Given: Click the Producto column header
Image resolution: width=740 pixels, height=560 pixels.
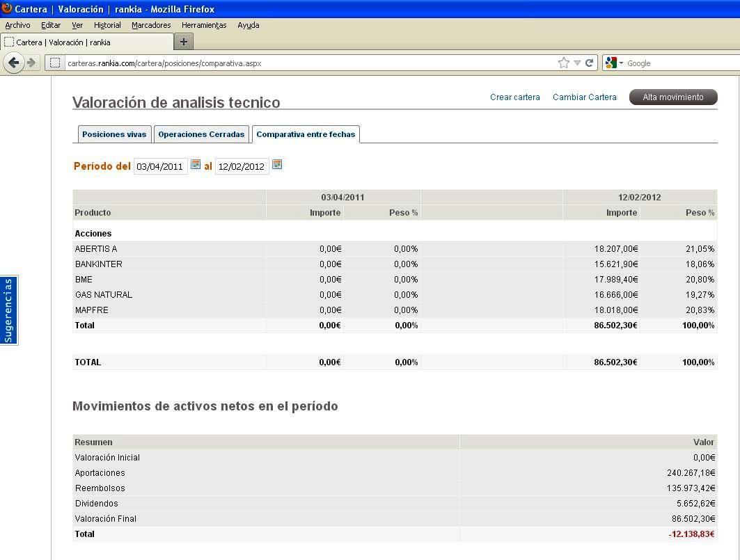Looking at the screenshot, I should point(93,212).
